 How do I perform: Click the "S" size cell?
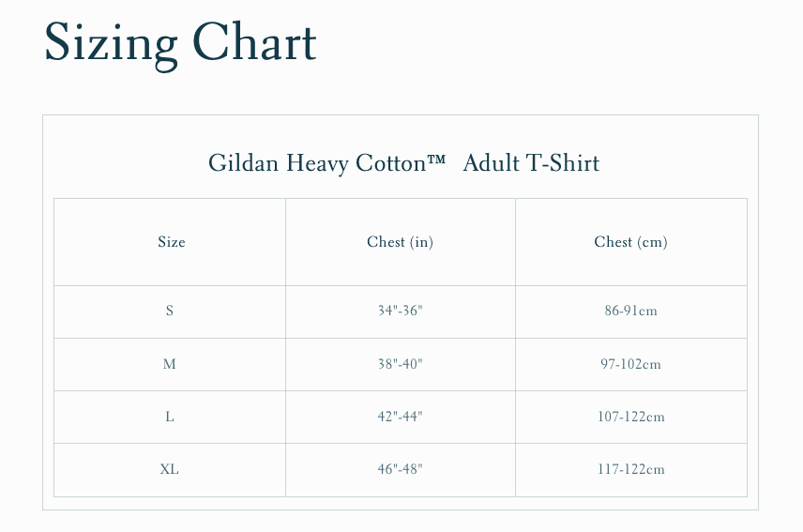pyautogui.click(x=170, y=312)
